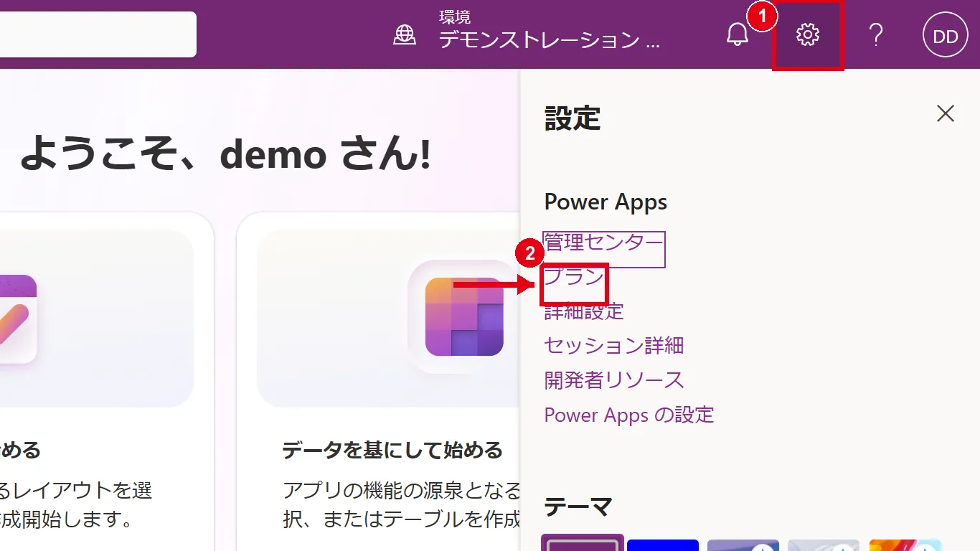Click the environment globe icon
The width and height of the screenshot is (980, 551).
coord(405,34)
